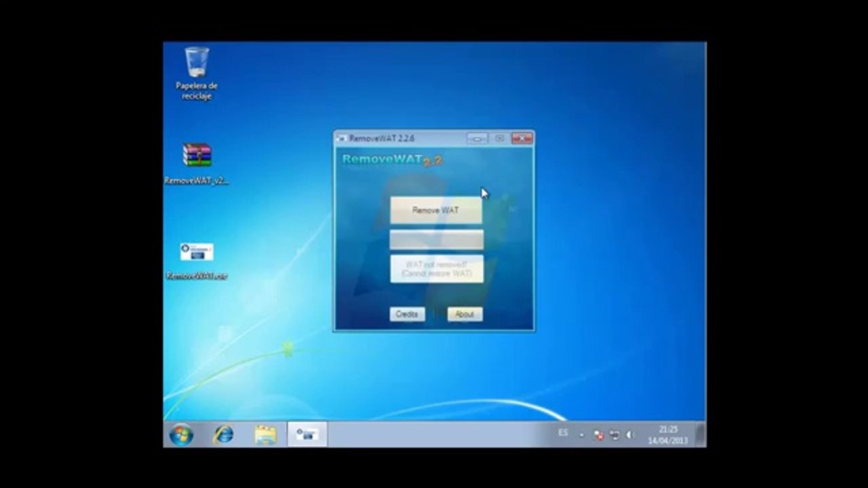Launch Internet Explorer from the taskbar

[x=223, y=434]
